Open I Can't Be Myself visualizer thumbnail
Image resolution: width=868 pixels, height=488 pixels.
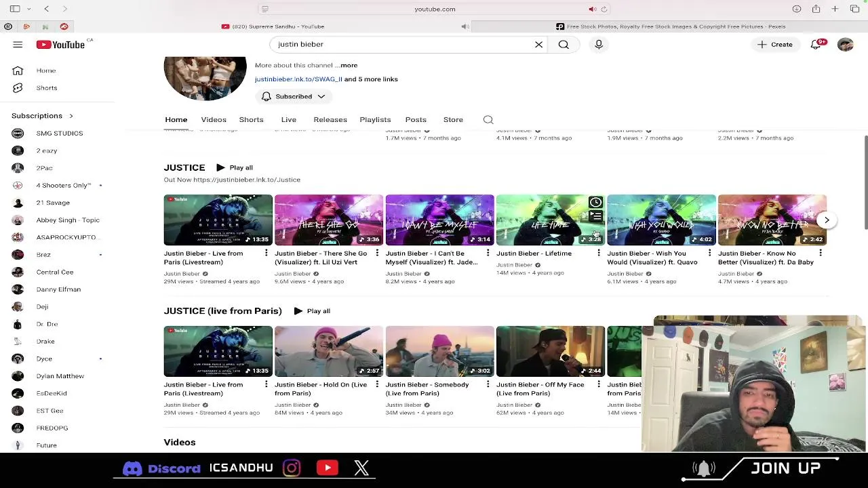click(439, 220)
